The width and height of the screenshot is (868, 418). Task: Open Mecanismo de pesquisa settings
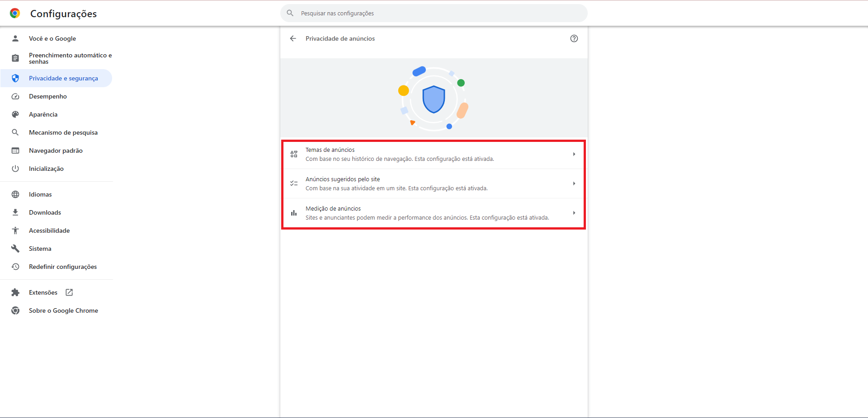pos(63,132)
